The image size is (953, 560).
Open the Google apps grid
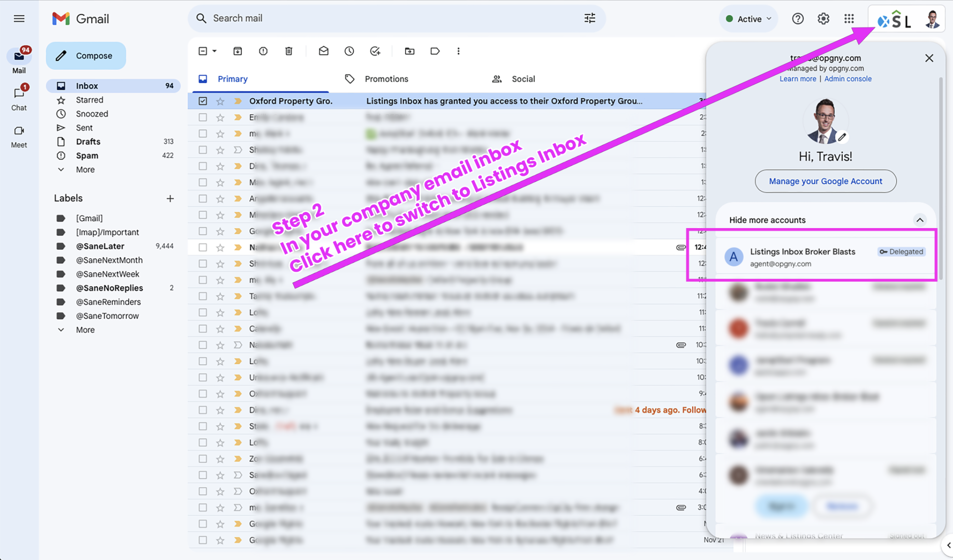tap(849, 19)
